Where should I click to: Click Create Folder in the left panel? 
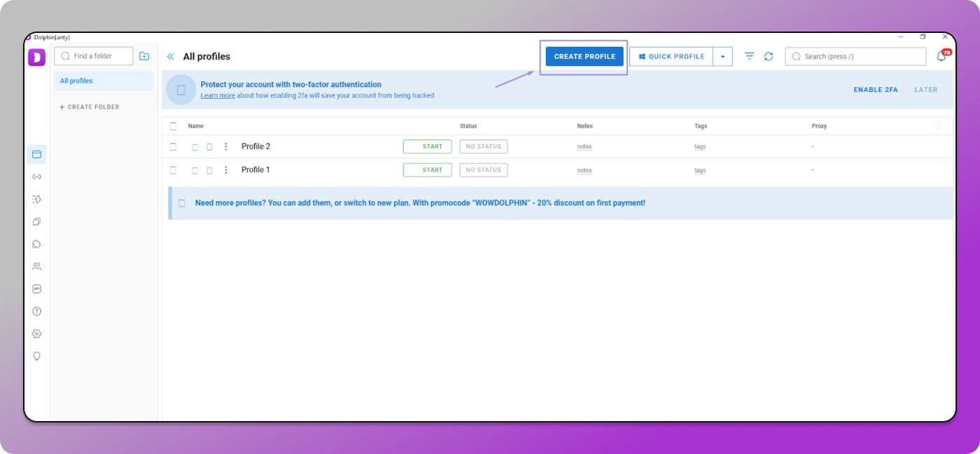click(89, 106)
